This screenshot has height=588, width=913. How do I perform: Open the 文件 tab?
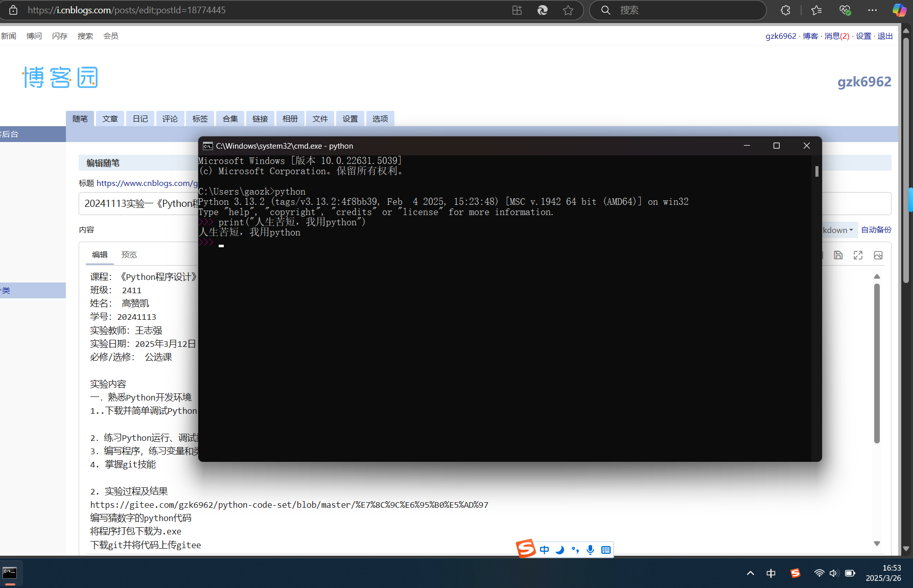point(320,119)
